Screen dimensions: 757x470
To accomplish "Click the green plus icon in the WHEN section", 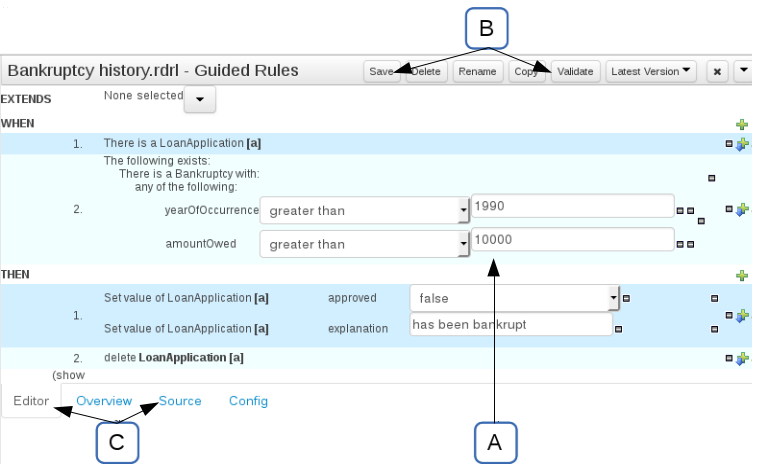I will coord(742,124).
